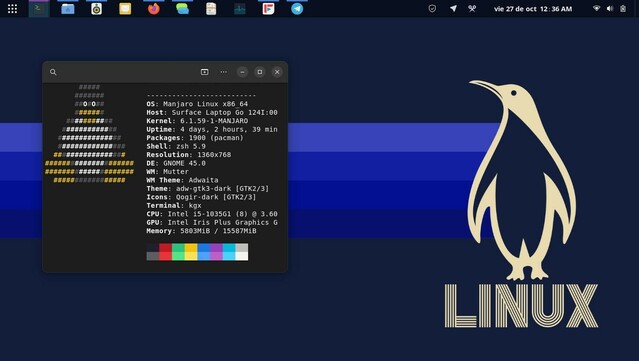Open the green-blue chat bubbles app
This screenshot has width=639, height=361.
pyautogui.click(x=182, y=9)
